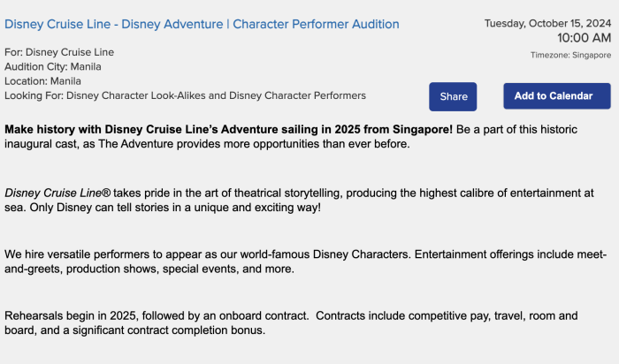Select the 10:00 AM audition time
The image size is (619, 364).
tap(584, 38)
